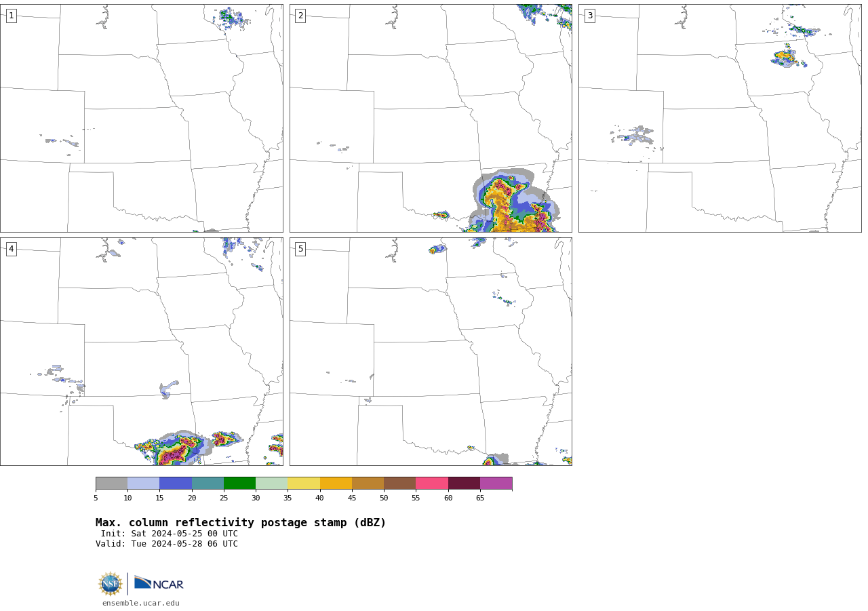Viewport: 868px width, 611px height.
Task: Click the NCAR logo
Action: [x=159, y=583]
